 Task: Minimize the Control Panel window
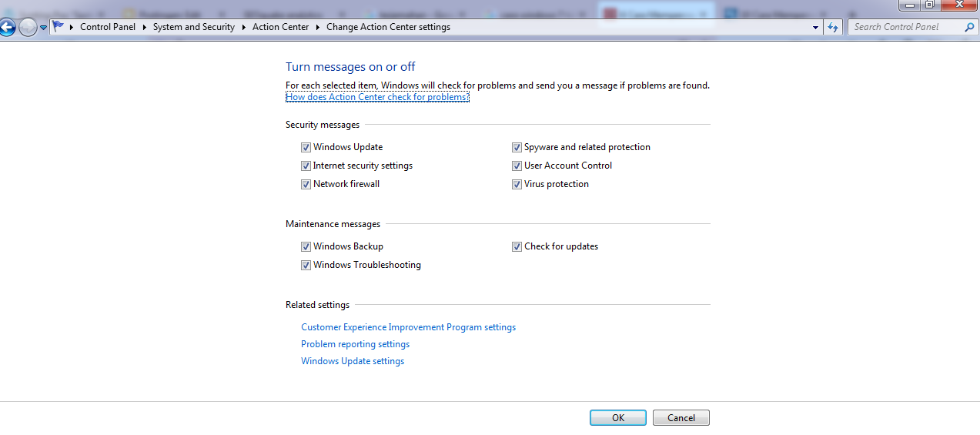(x=909, y=5)
